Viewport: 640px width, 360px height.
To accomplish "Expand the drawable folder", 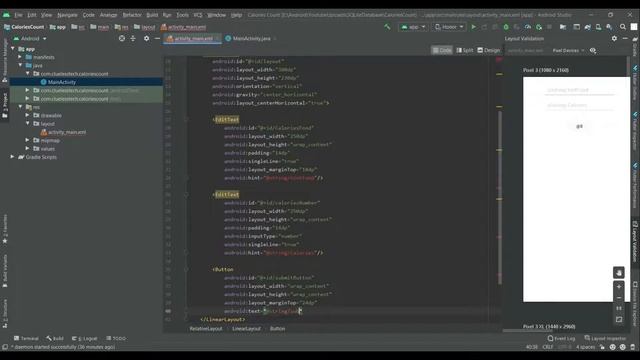I will point(28,116).
